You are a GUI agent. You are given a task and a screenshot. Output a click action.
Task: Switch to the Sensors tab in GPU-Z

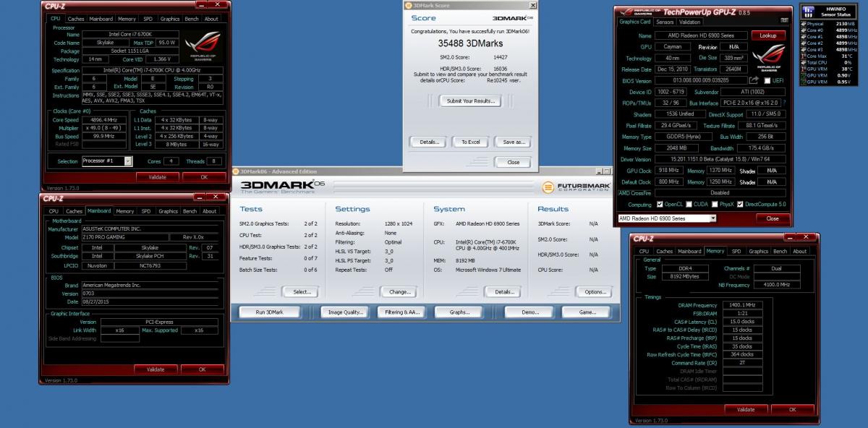coord(664,22)
